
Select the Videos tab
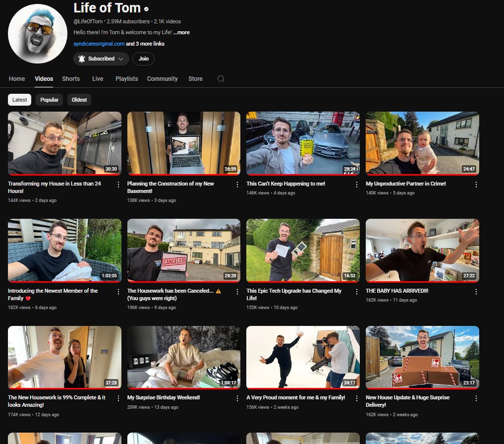(x=44, y=79)
